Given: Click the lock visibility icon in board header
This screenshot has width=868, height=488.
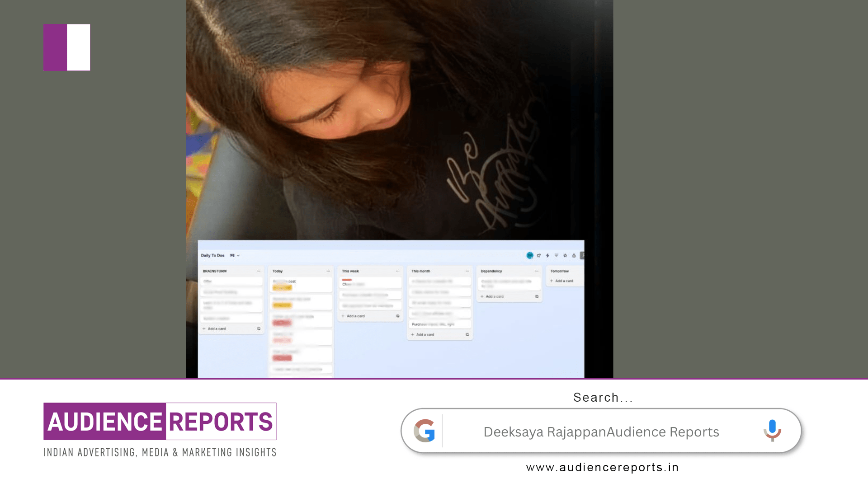Looking at the screenshot, I should [x=574, y=255].
